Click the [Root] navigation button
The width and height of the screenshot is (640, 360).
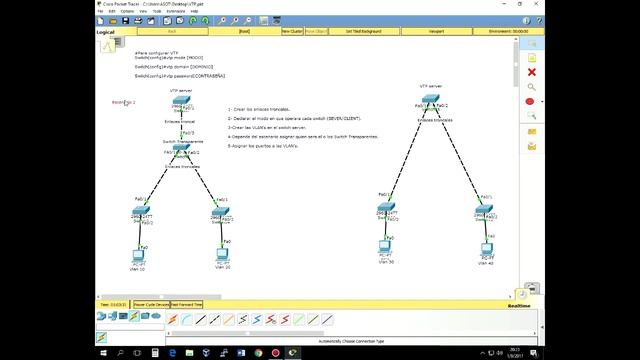pos(244,31)
